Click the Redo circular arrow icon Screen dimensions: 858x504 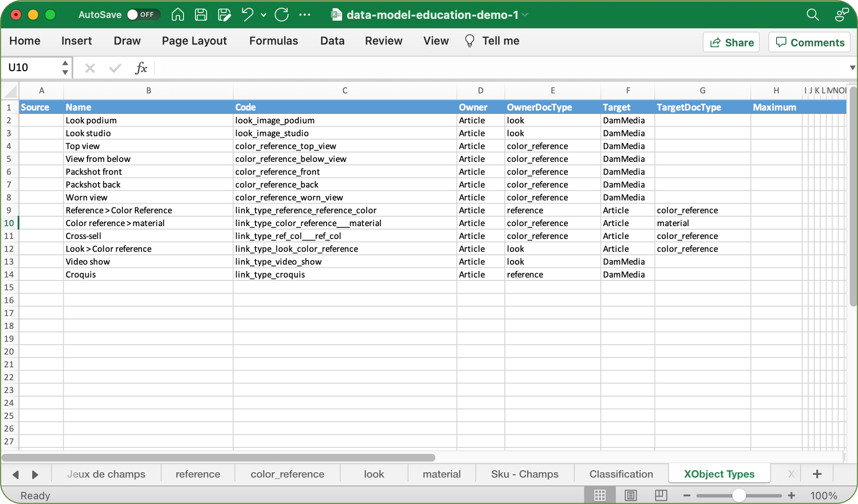[x=282, y=14]
